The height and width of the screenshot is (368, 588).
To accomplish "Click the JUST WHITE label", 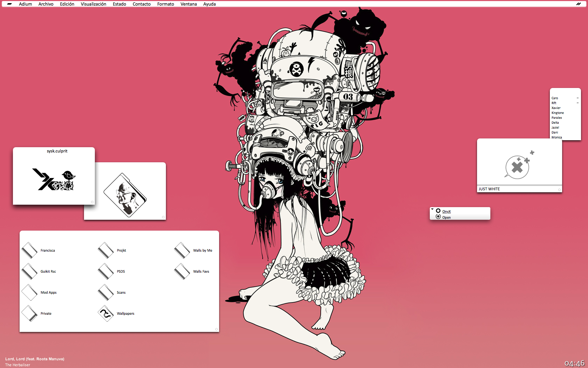I will click(x=489, y=189).
